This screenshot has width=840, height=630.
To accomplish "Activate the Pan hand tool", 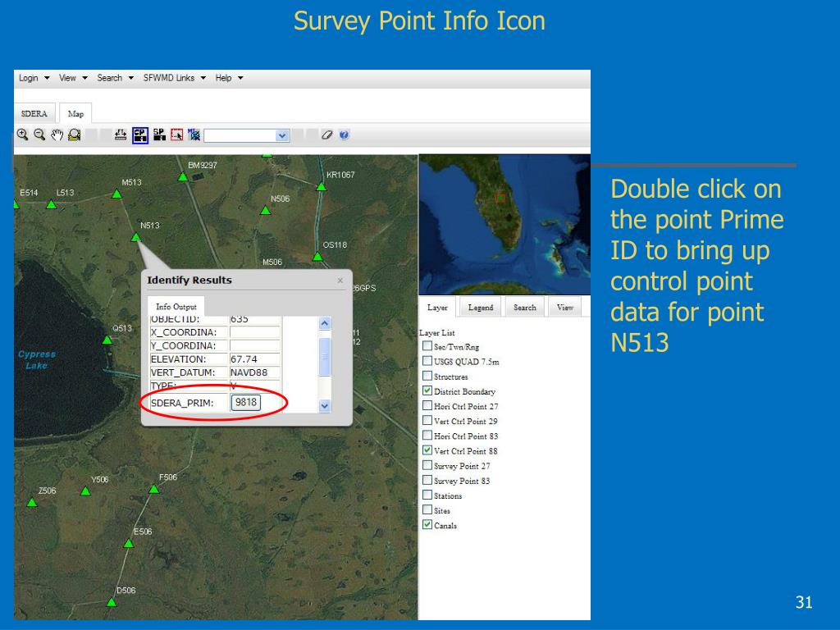I will pos(57,135).
